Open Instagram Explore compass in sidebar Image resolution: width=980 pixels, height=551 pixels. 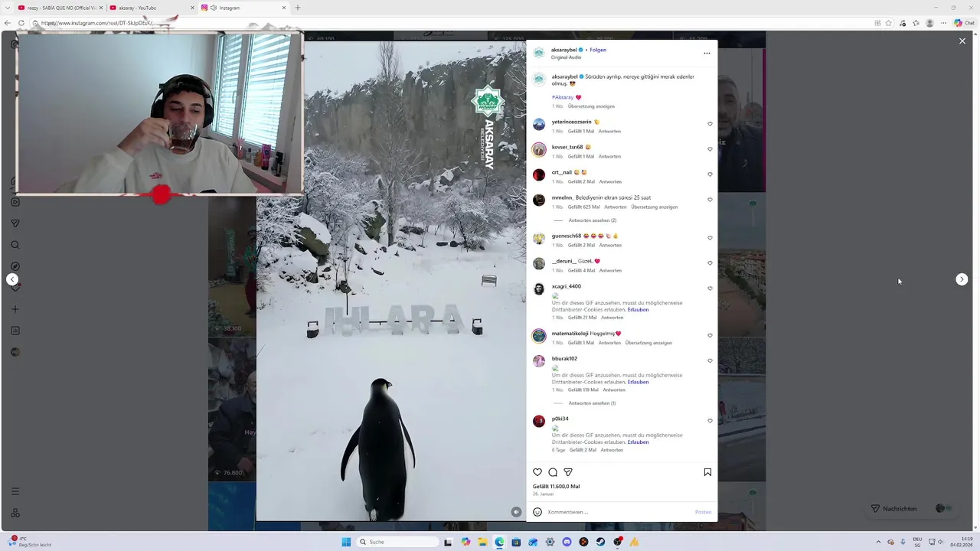15,266
